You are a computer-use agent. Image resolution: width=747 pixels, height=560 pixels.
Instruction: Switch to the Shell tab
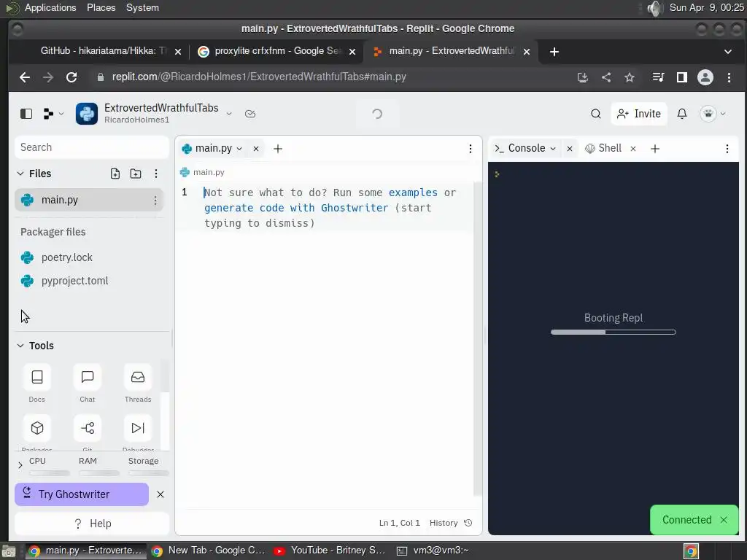[603, 148]
